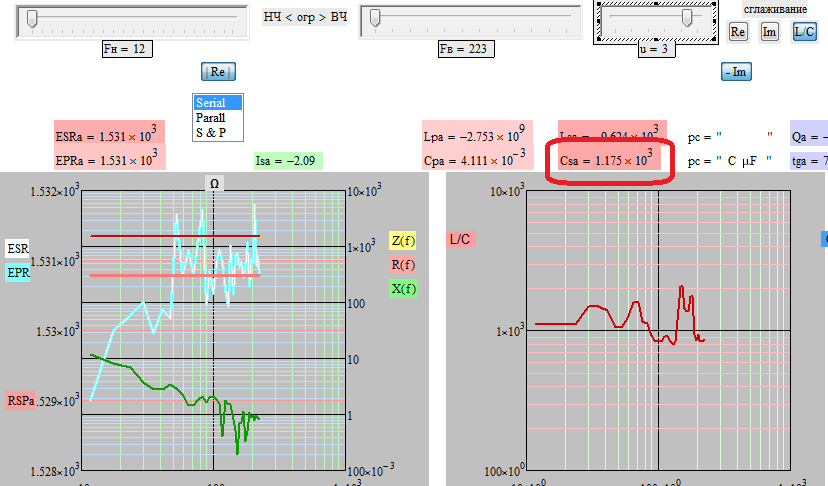Click the Lpa = −2.753 × 10⁹ readout
Viewport: 828px width, 486px height.
(477, 133)
